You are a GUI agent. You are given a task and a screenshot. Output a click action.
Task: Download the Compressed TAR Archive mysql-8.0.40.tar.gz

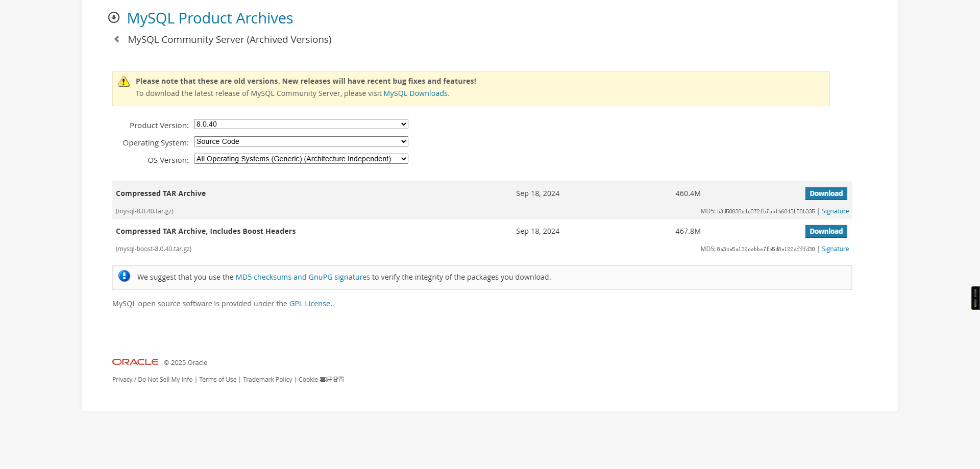[826, 193]
